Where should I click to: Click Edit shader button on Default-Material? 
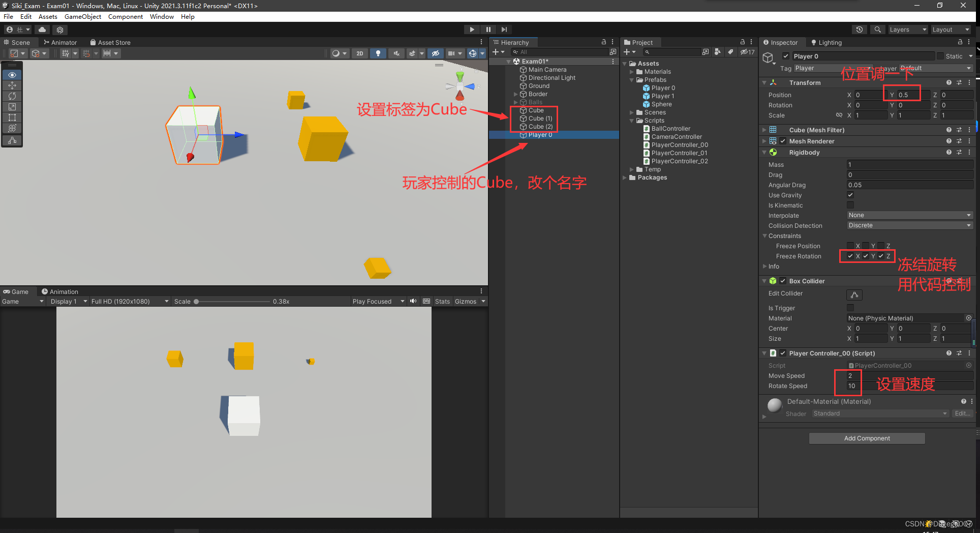963,413
